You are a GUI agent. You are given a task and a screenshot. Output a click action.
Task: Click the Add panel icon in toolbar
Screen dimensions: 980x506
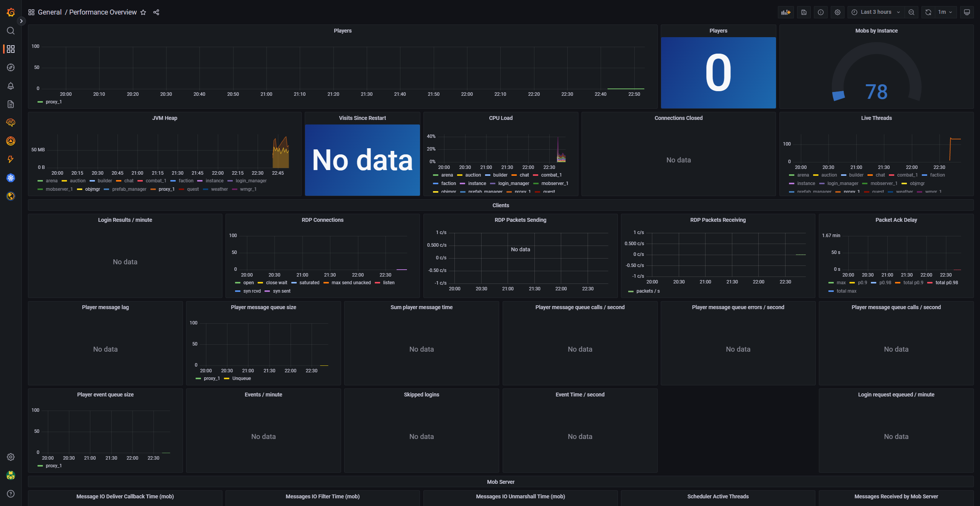786,12
